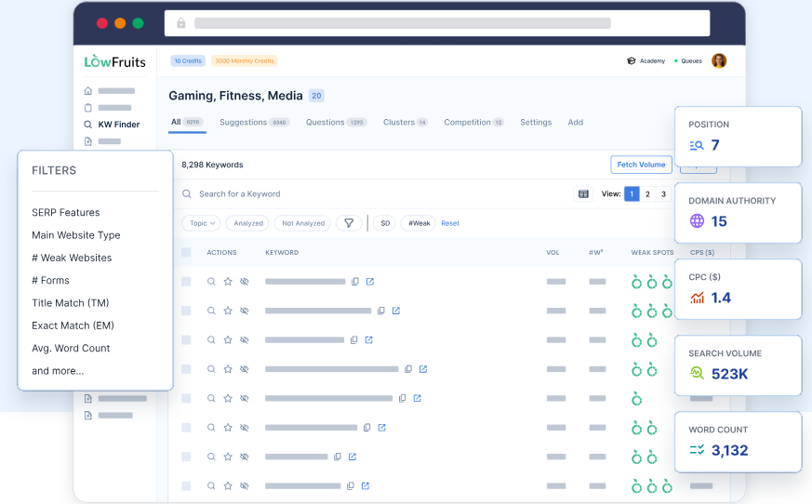This screenshot has width=812, height=504.
Task: Click the Academy graduation cap link
Action: tap(646, 60)
